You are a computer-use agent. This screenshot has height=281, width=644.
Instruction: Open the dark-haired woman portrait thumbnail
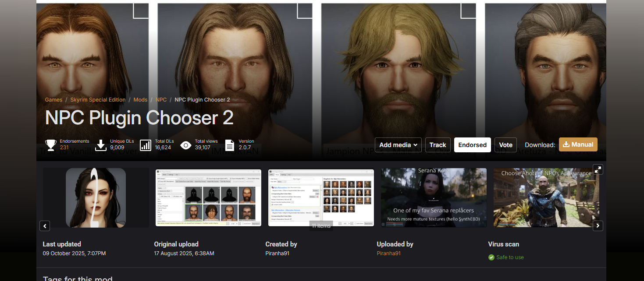pyautogui.click(x=96, y=198)
